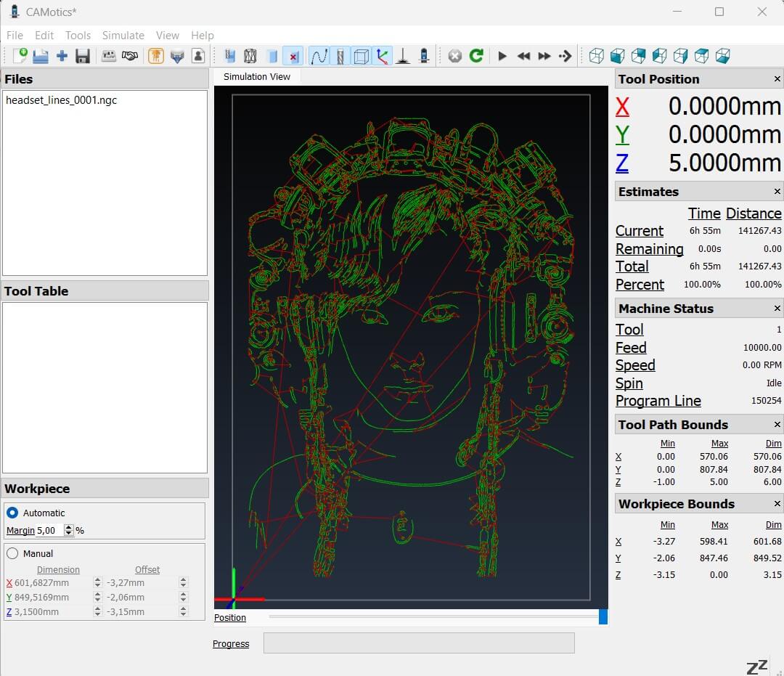Click the gray Stop simulation icon
This screenshot has width=784, height=676.
pos(455,56)
